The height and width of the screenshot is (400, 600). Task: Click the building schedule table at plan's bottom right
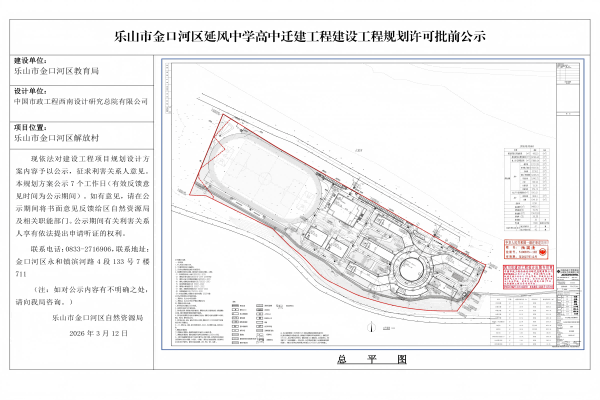tap(523, 320)
